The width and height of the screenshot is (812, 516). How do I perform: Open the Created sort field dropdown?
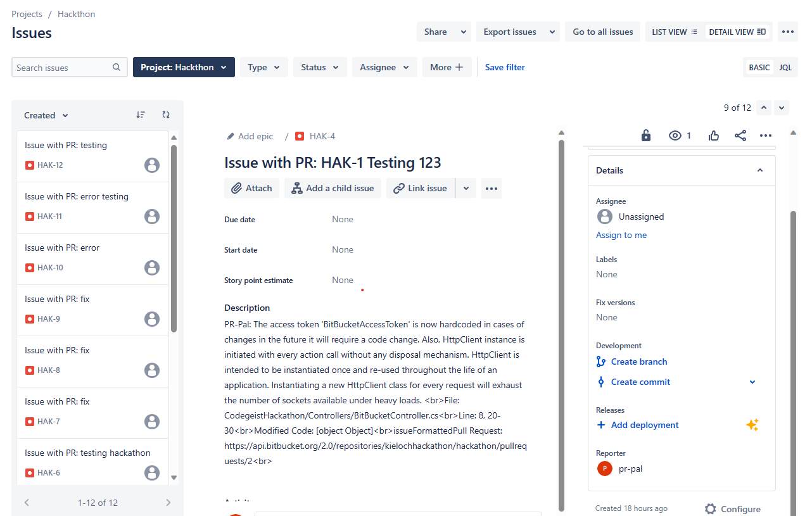46,115
